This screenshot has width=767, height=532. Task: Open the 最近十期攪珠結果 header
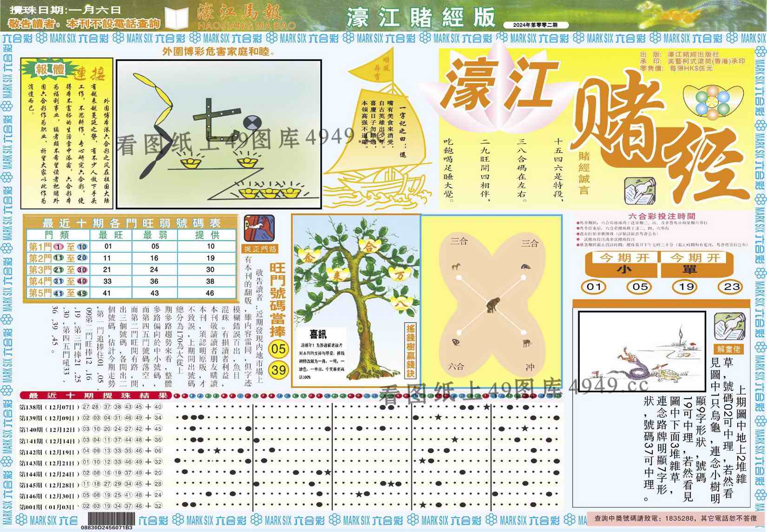pos(95,396)
